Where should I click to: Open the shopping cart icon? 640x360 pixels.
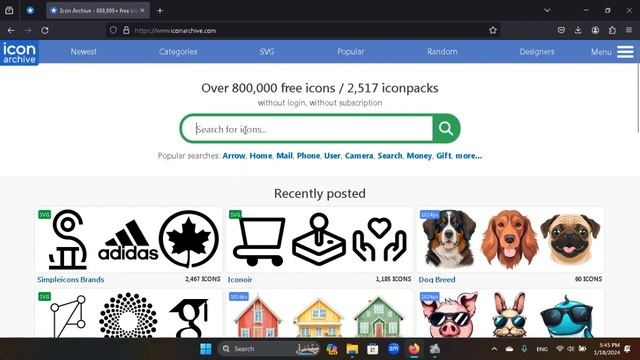coord(259,241)
